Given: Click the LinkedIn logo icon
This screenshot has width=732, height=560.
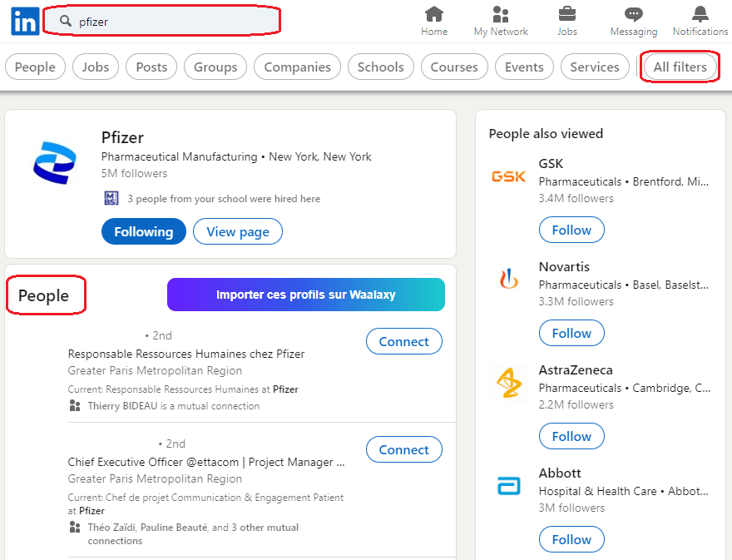Looking at the screenshot, I should click(x=25, y=22).
